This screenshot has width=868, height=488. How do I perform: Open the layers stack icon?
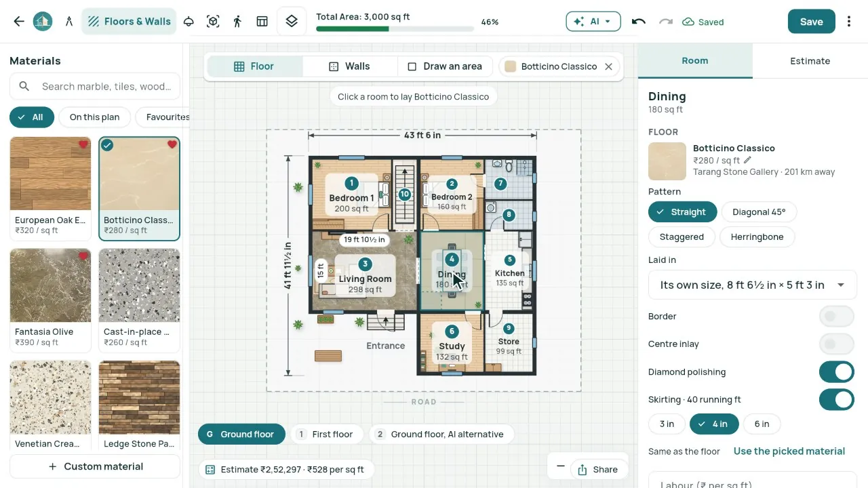coord(292,22)
